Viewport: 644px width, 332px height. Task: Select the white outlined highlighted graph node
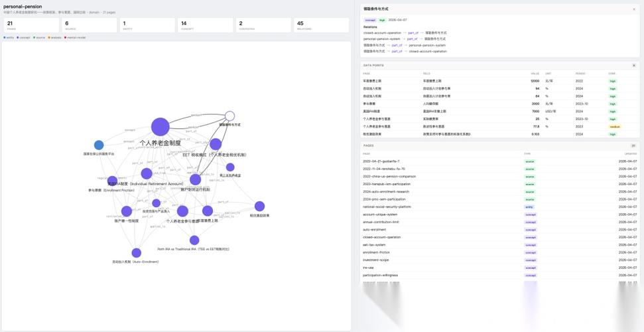pos(229,116)
